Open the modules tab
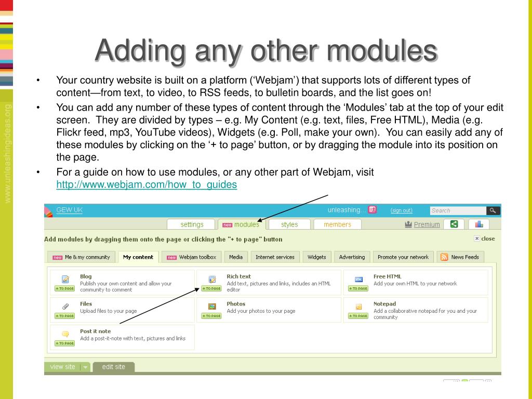Viewport: 532px width, 399px height. pos(242,224)
